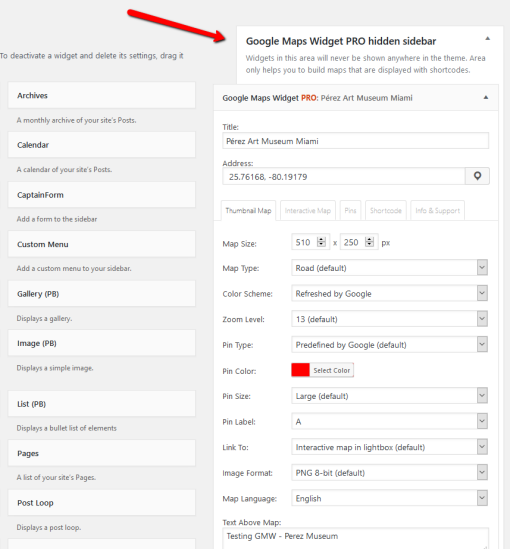Image resolution: width=510 pixels, height=549 pixels.
Task: Select the Image (PB) widget
Action: point(102,343)
